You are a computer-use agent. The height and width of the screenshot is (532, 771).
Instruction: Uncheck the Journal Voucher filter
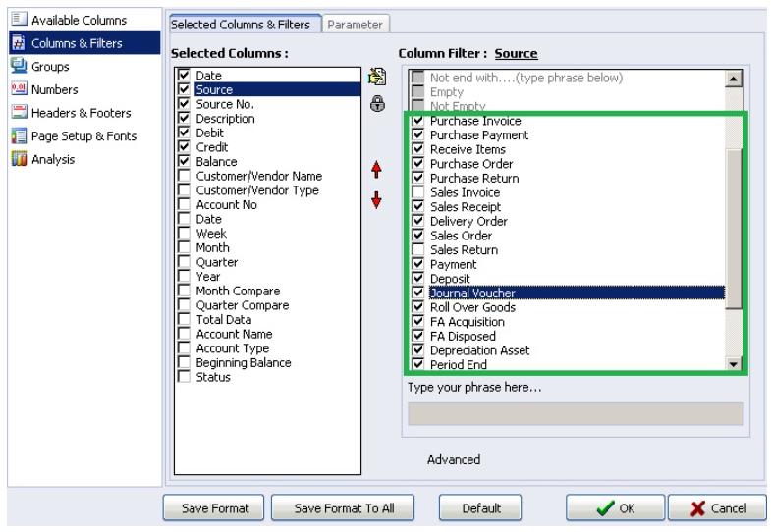pyautogui.click(x=418, y=293)
